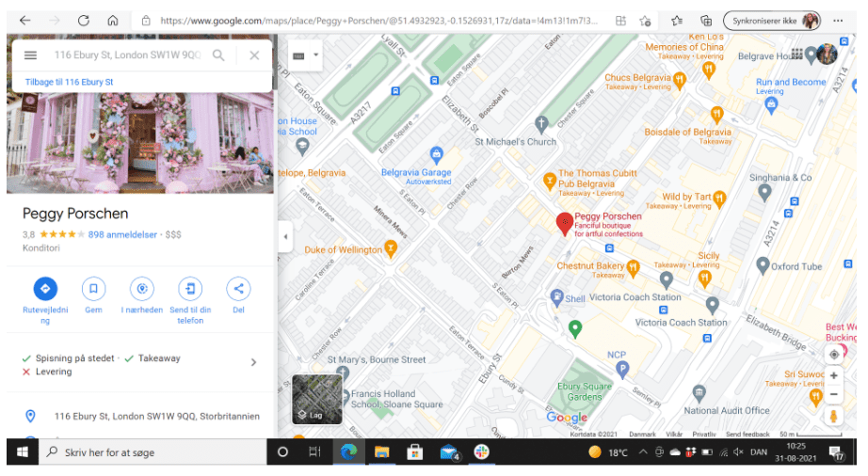Click the green pin near Victoria Coach Station
This screenshot has height=476, width=868.
coord(575,329)
